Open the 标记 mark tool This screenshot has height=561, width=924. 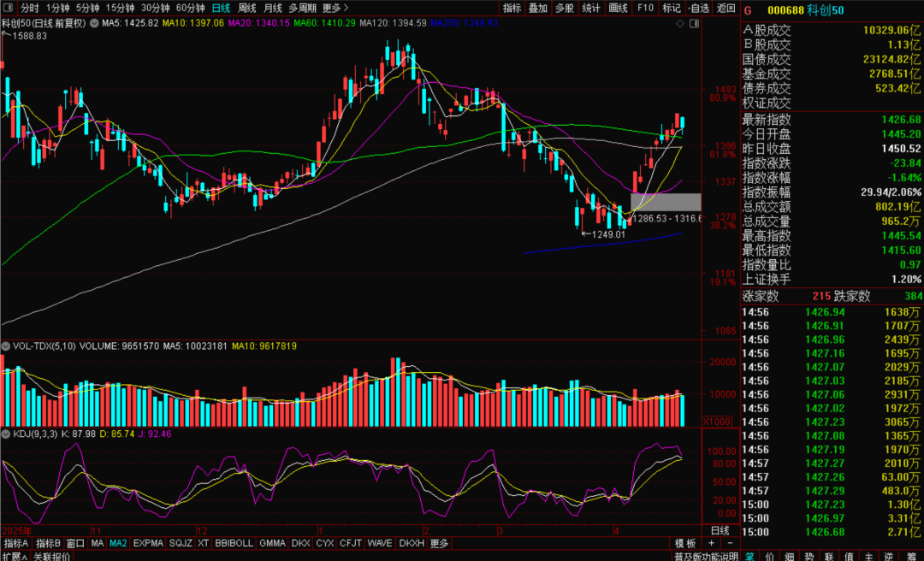(x=672, y=9)
